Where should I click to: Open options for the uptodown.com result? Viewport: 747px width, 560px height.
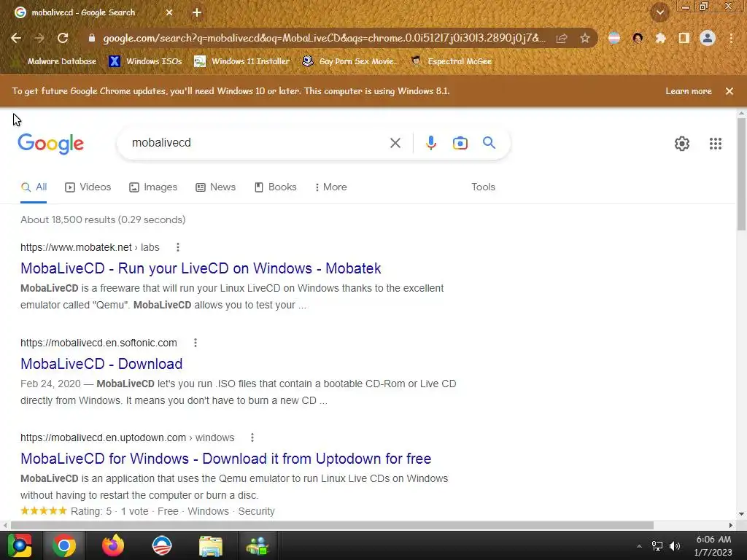click(x=252, y=437)
